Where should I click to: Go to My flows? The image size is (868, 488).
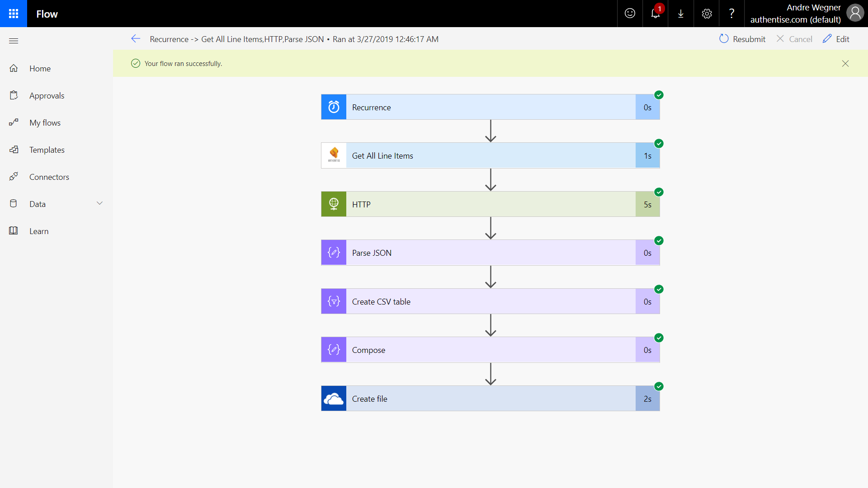tap(45, 123)
